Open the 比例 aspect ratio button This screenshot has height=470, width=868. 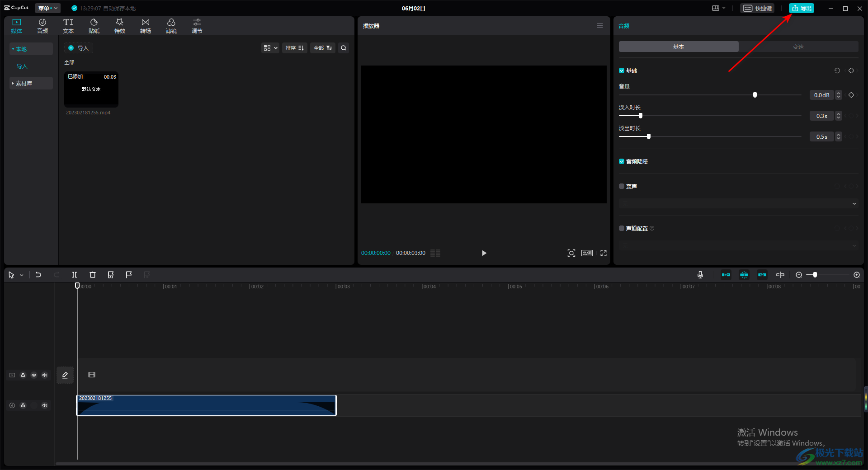587,253
